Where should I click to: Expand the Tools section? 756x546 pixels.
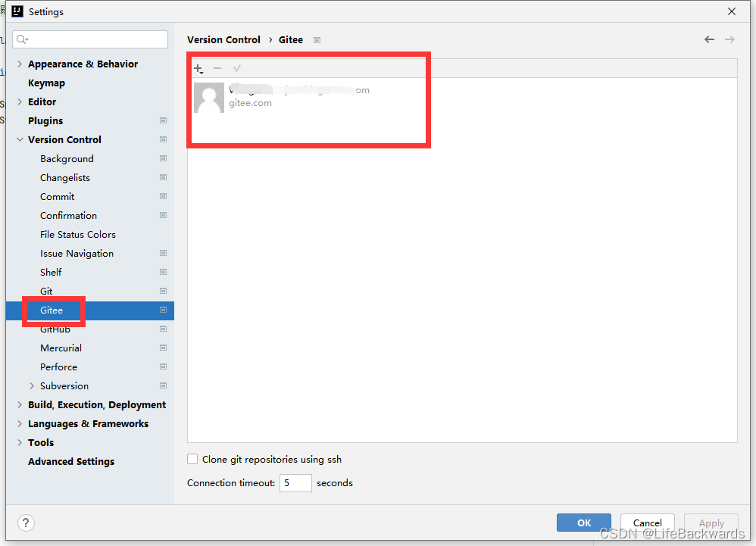pyautogui.click(x=20, y=442)
